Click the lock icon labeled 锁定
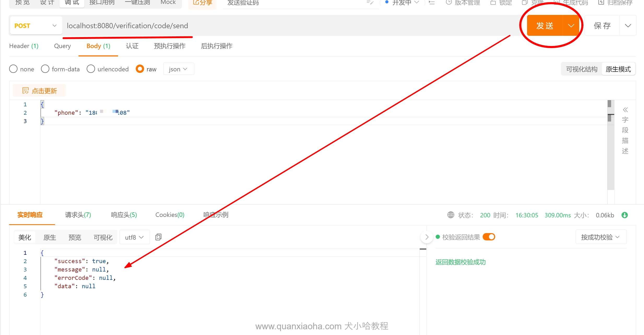 (493, 3)
